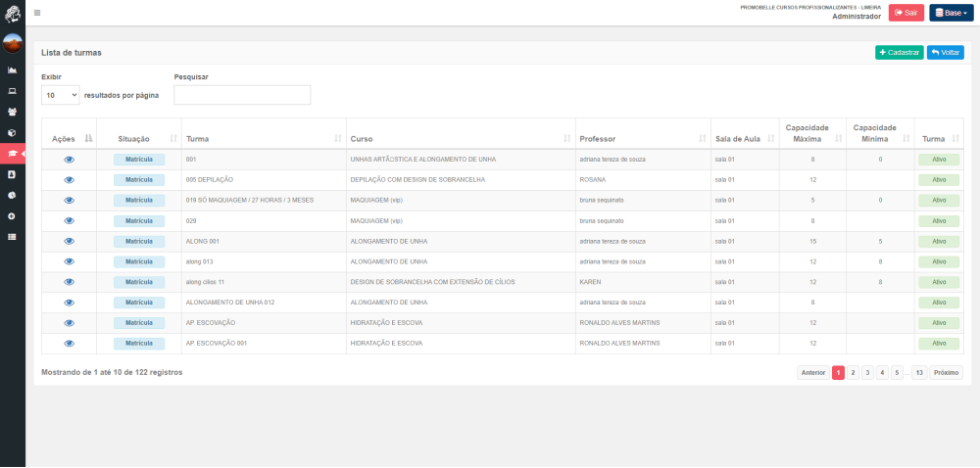Go to Próximo page
Viewport: 980px width, 468px height.
tap(947, 372)
